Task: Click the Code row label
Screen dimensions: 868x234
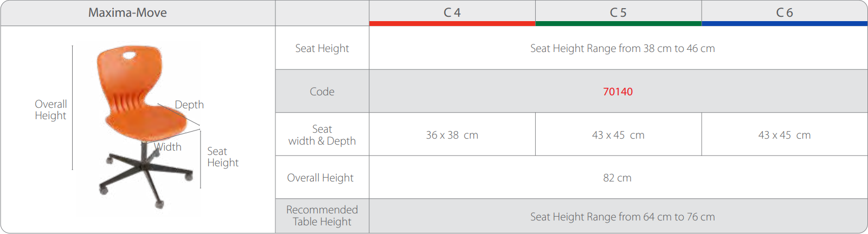Action: 322,92
